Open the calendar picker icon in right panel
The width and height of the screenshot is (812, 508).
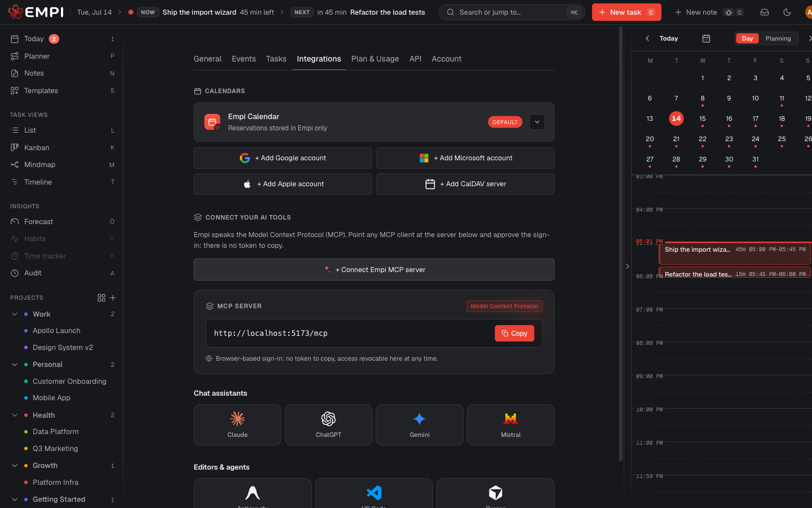coord(706,38)
